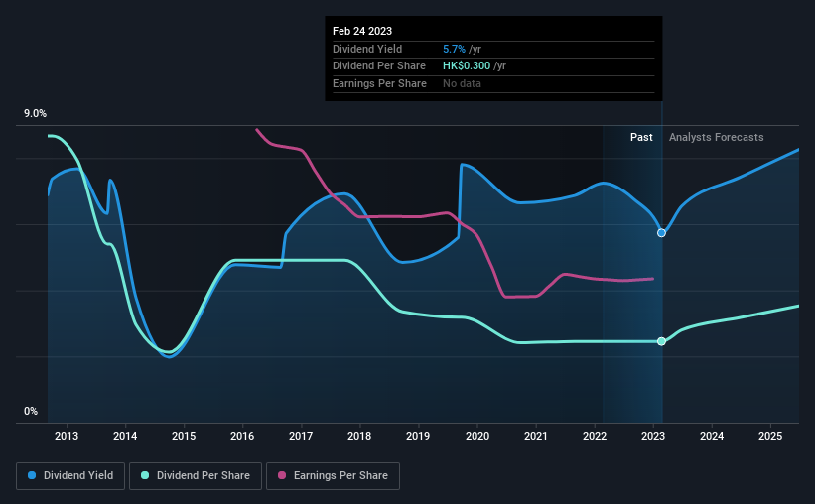Click the teal Dividend Per Share legend dot

click(145, 475)
